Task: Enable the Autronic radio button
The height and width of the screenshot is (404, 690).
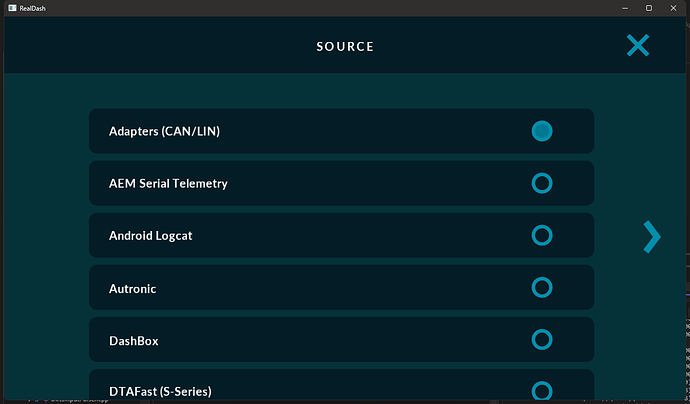Action: pos(542,288)
